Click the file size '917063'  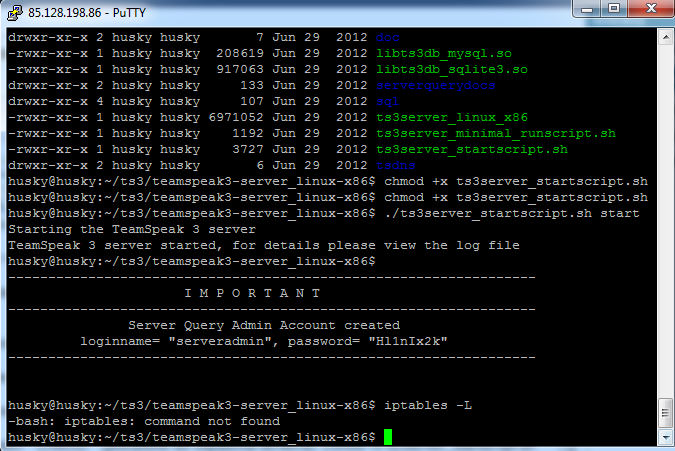click(x=240, y=69)
